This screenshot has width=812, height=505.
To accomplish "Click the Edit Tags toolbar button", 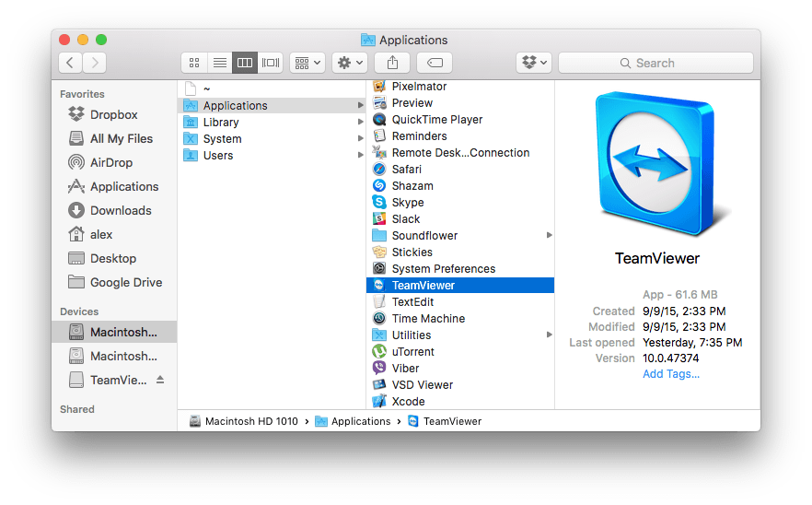I will coord(435,63).
